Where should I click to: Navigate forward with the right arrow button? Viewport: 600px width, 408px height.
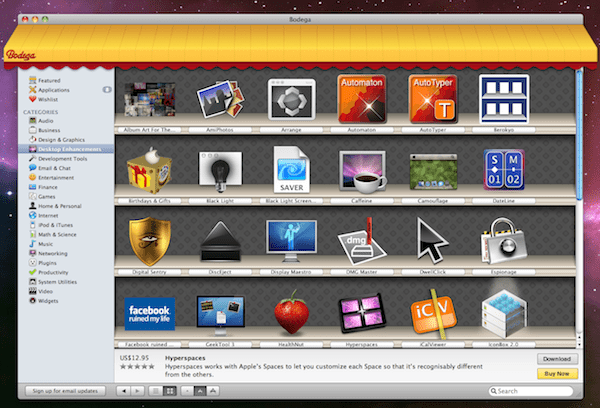point(137,391)
